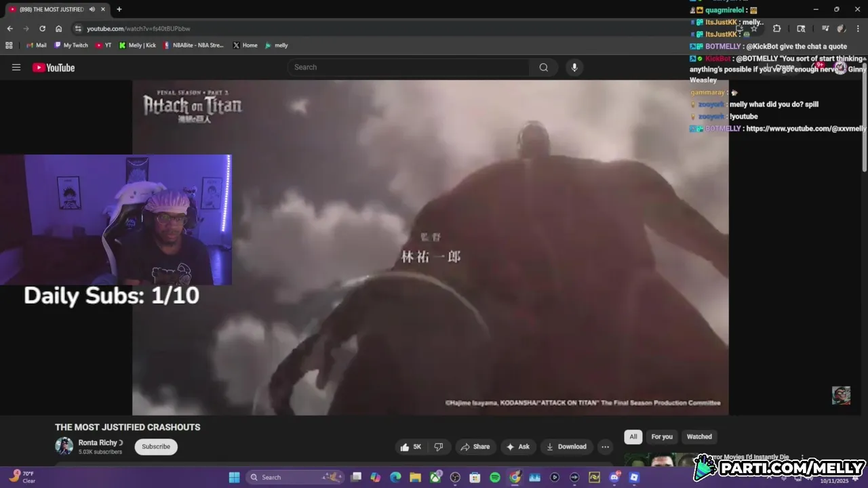Open the My Twitch bookmark
This screenshot has width=868, height=488.
[x=71, y=45]
